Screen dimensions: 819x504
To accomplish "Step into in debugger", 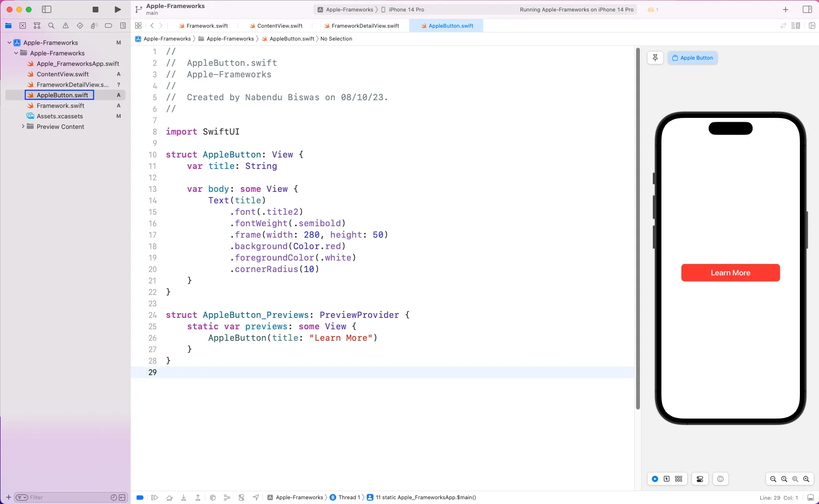I will pos(183,497).
